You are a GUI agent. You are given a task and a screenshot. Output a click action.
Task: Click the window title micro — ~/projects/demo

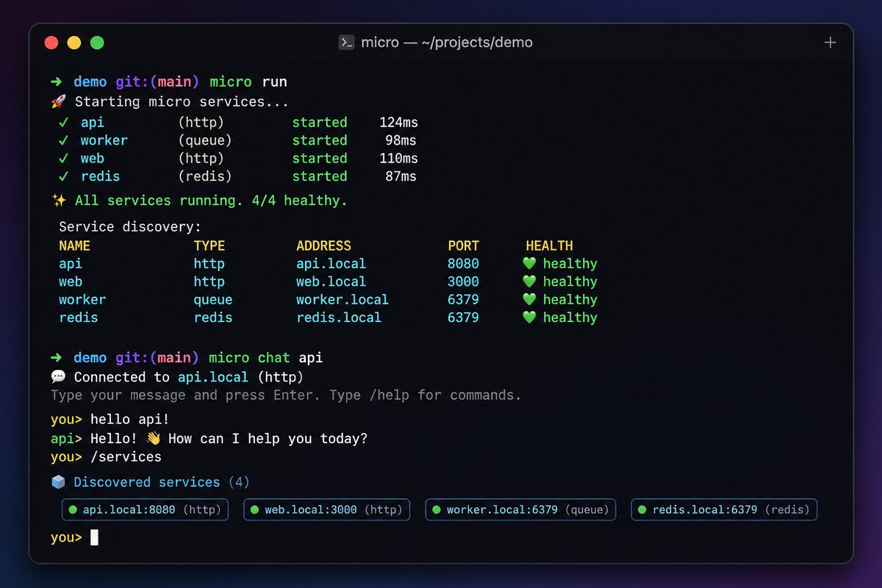pyautogui.click(x=447, y=43)
